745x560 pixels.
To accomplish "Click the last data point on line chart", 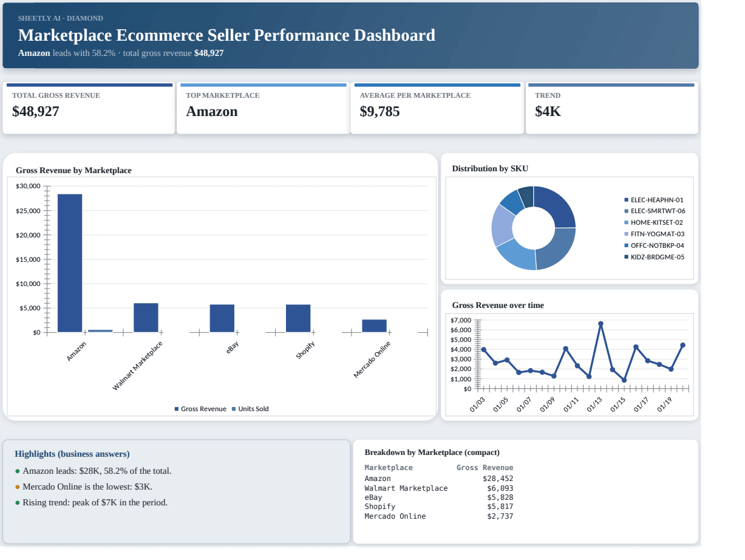I will 682,345.
